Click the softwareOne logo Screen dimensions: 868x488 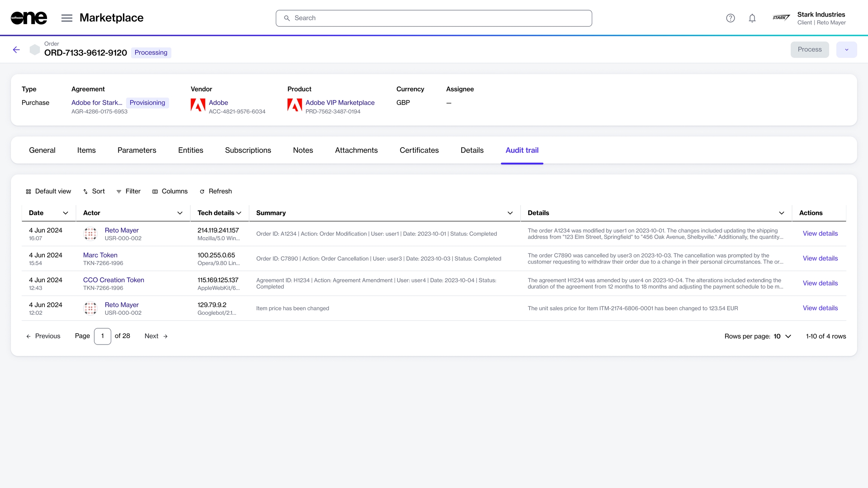click(29, 18)
